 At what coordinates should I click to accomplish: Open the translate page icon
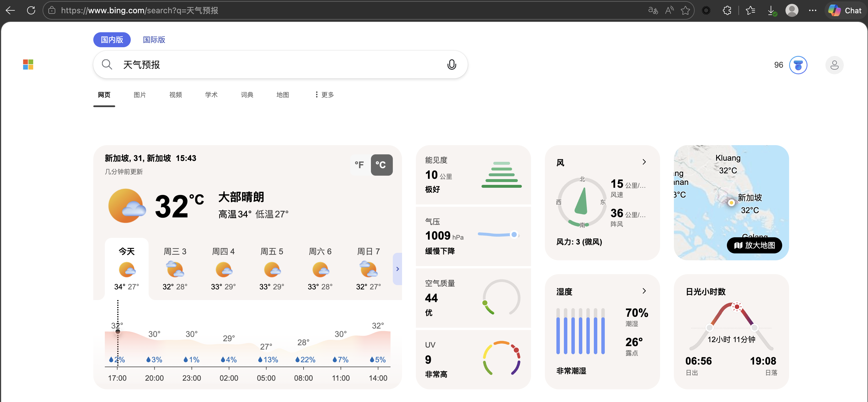pos(653,10)
